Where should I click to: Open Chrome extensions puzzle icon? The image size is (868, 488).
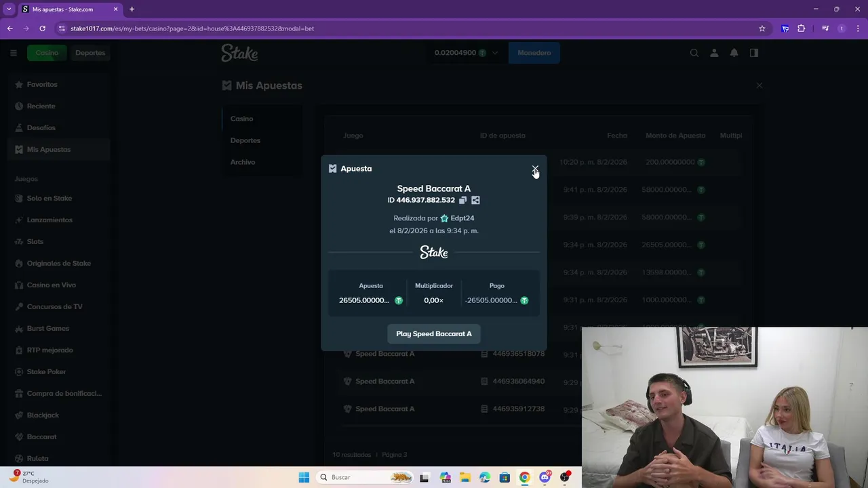(x=801, y=28)
